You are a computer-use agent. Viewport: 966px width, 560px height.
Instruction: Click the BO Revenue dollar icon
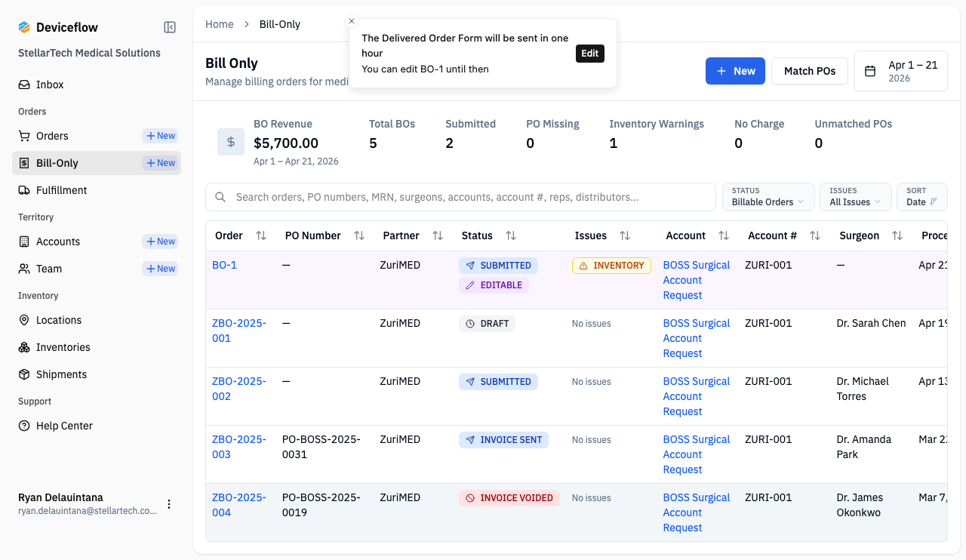230,142
